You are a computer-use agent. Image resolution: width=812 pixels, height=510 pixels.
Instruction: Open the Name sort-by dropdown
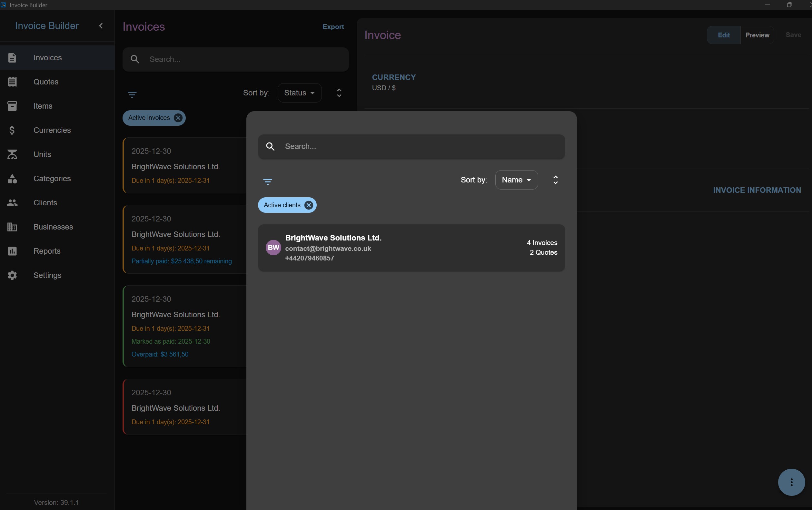(516, 180)
